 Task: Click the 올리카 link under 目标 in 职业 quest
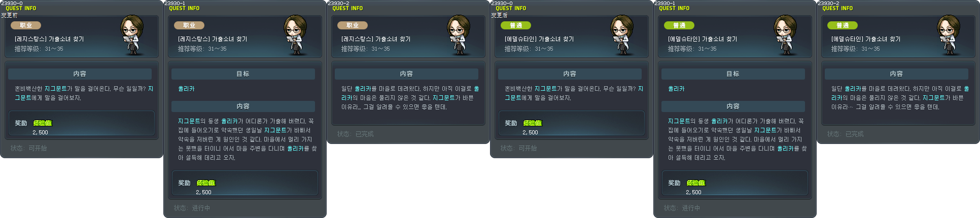[186, 89]
